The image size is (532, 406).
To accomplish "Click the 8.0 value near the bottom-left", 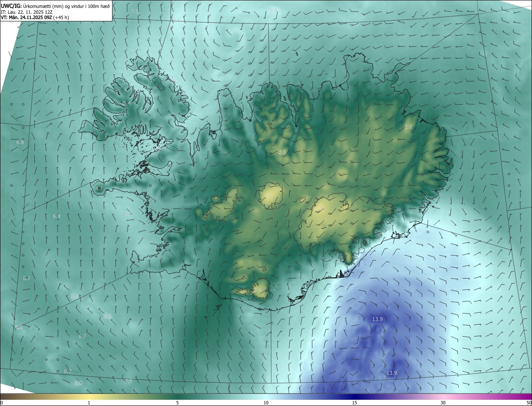I will 78,383.
